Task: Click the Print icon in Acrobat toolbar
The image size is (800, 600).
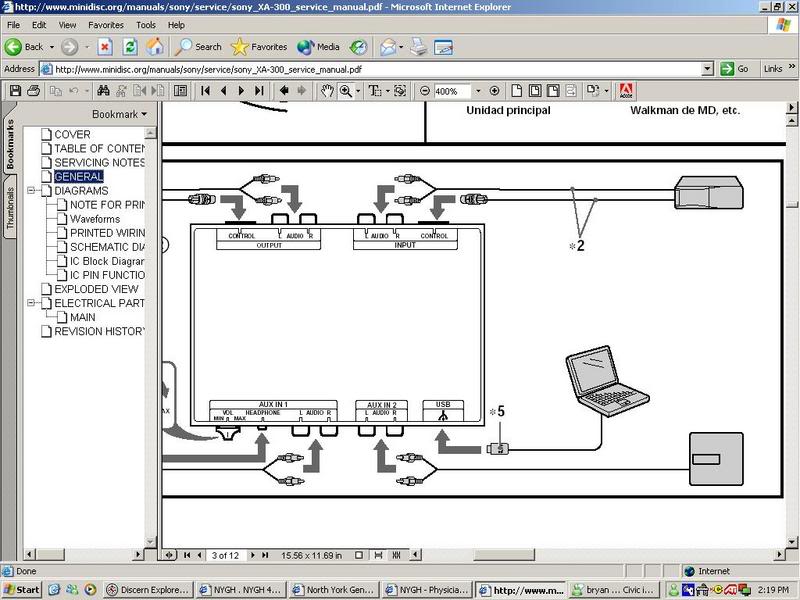Action: point(34,91)
